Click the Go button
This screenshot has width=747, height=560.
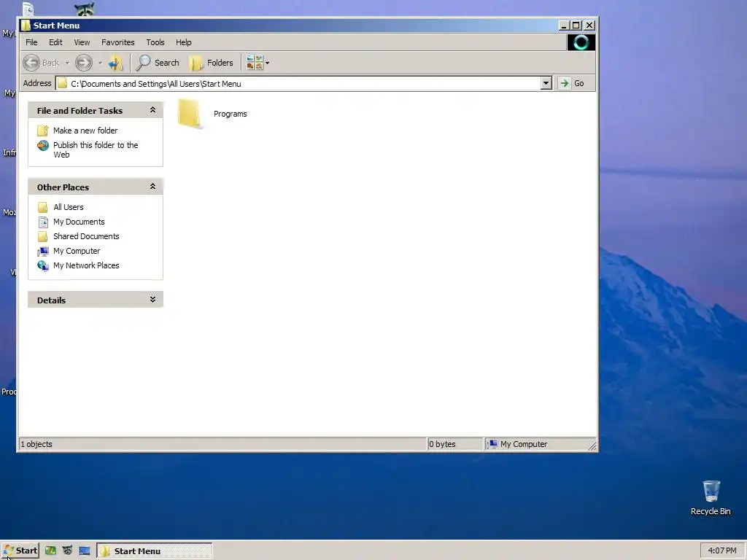point(572,83)
